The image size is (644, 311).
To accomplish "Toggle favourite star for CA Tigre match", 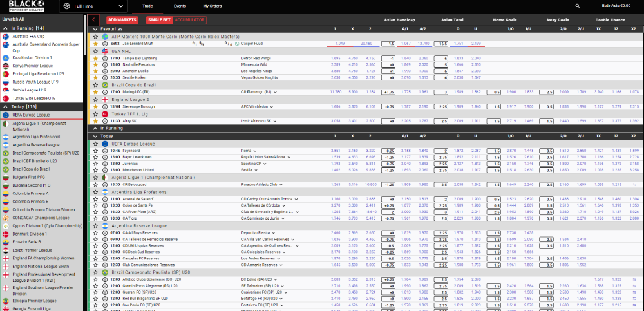I will click(x=96, y=218).
